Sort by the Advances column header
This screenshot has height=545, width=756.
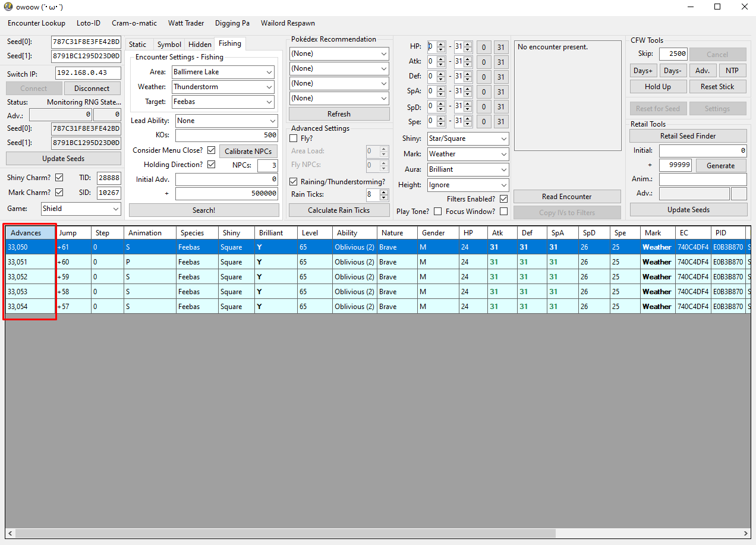(30, 233)
